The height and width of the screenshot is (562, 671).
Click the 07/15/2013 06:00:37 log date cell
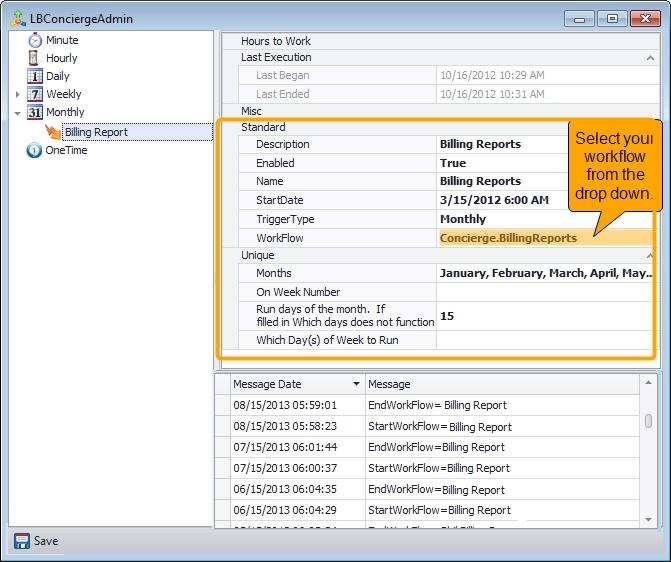coord(298,468)
